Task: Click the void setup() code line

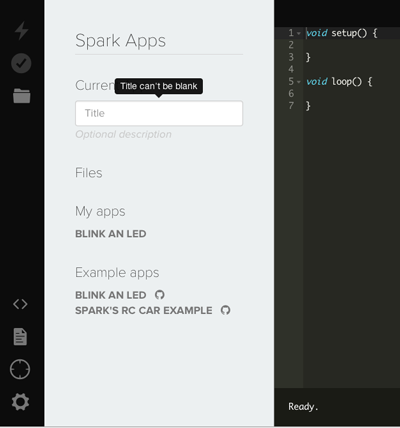Action: coord(342,33)
